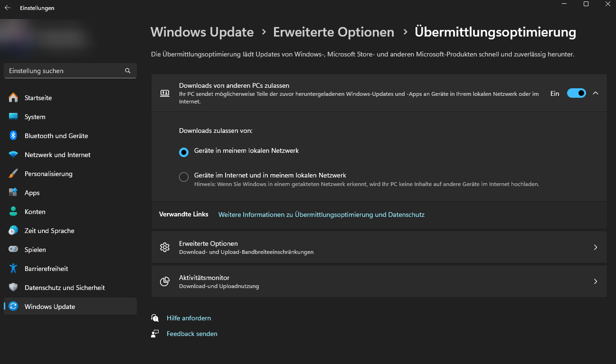Click the search magnifier icon
The width and height of the screenshot is (616, 364).
click(x=128, y=71)
